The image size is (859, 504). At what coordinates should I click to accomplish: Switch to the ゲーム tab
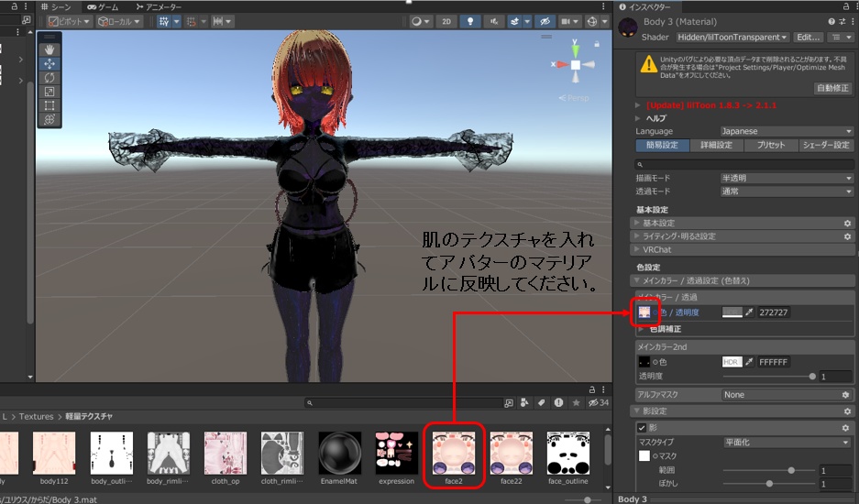point(103,6)
